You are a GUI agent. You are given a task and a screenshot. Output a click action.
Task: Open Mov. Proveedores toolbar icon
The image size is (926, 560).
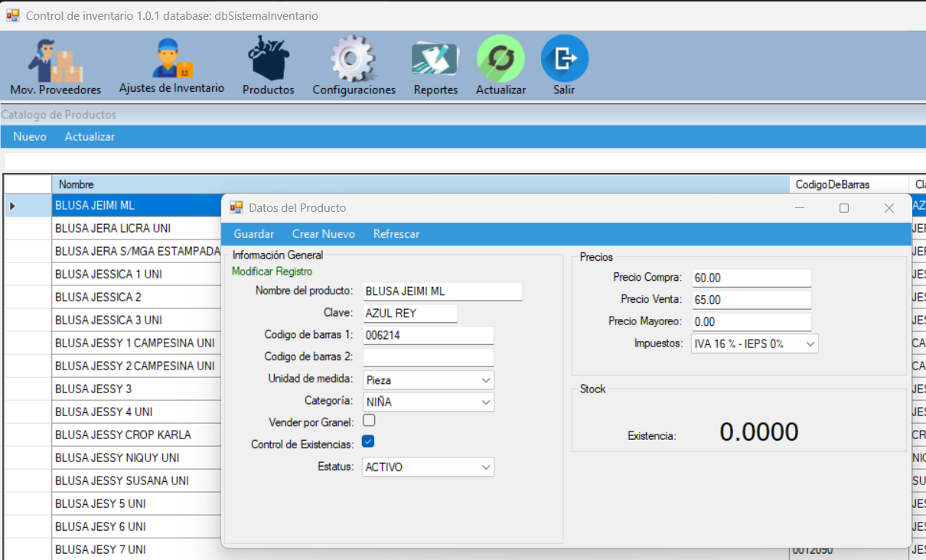click(55, 61)
